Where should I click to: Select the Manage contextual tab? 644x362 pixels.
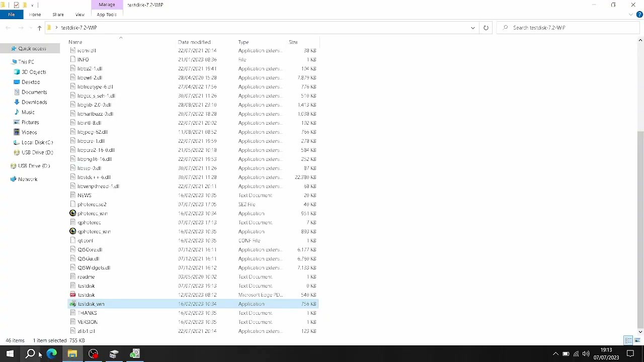pyautogui.click(x=107, y=5)
